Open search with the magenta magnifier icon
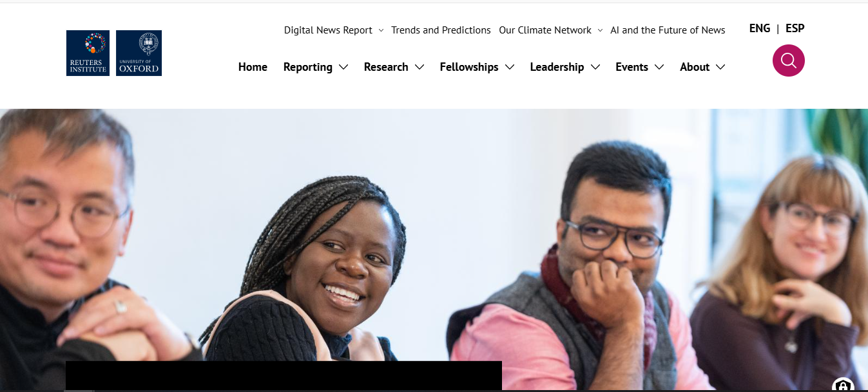Viewport: 868px width, 392px height. pos(788,61)
